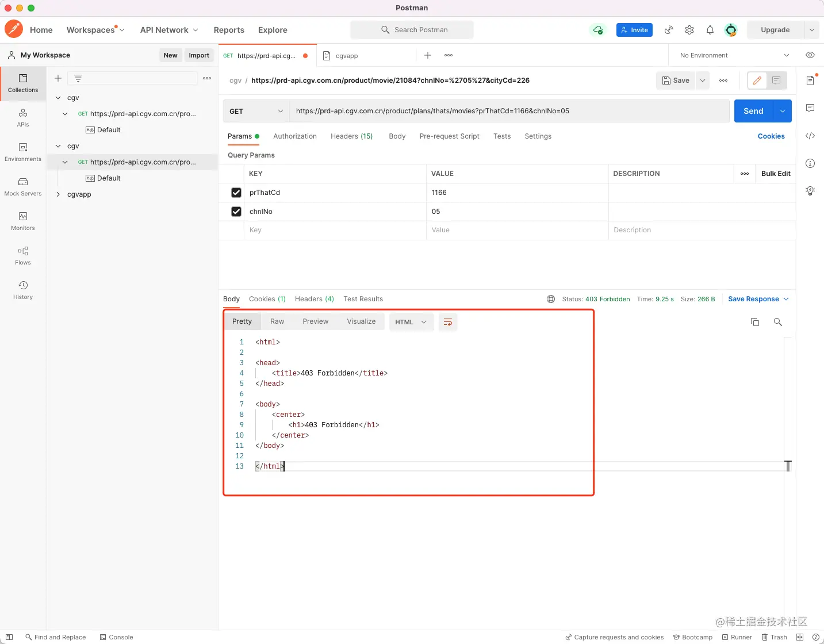The image size is (824, 644).
Task: Open the APIs sidebar panel
Action: (23, 118)
